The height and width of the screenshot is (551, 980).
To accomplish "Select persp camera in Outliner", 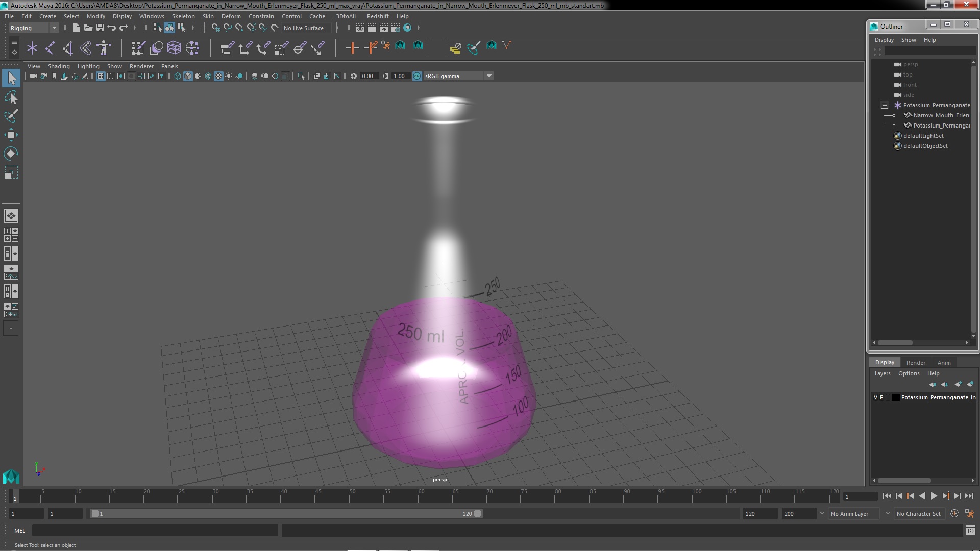I will point(911,64).
